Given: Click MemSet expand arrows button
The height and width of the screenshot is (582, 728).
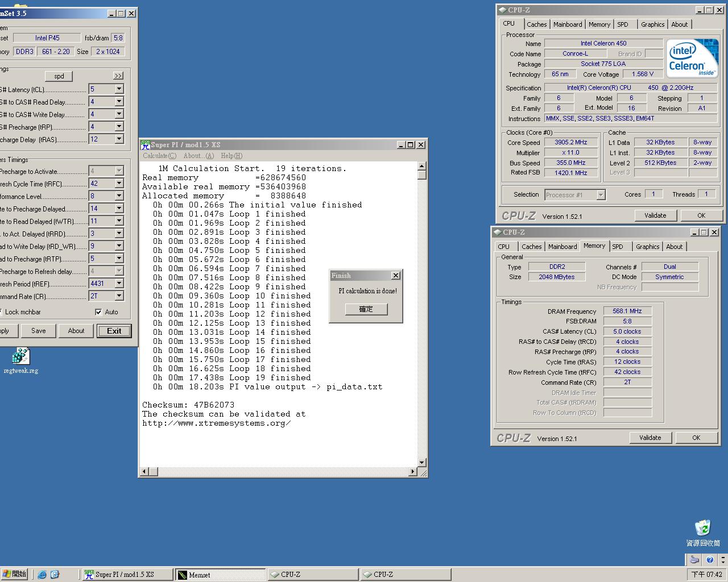Looking at the screenshot, I should [118, 76].
